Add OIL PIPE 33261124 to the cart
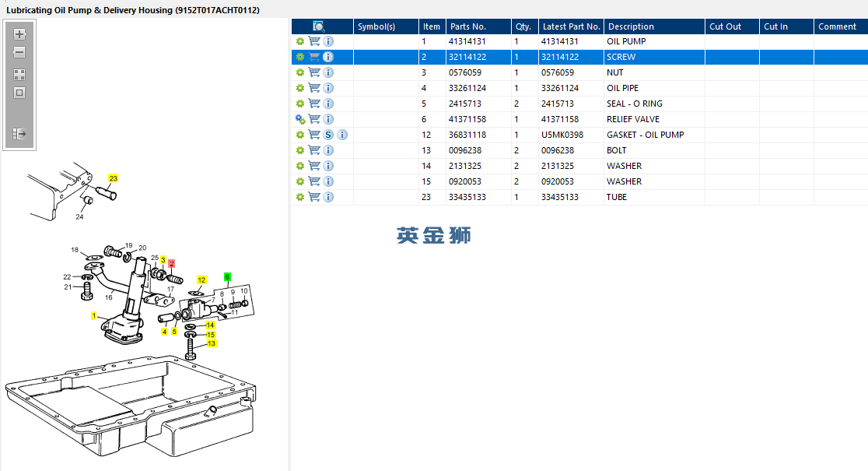 tap(314, 87)
